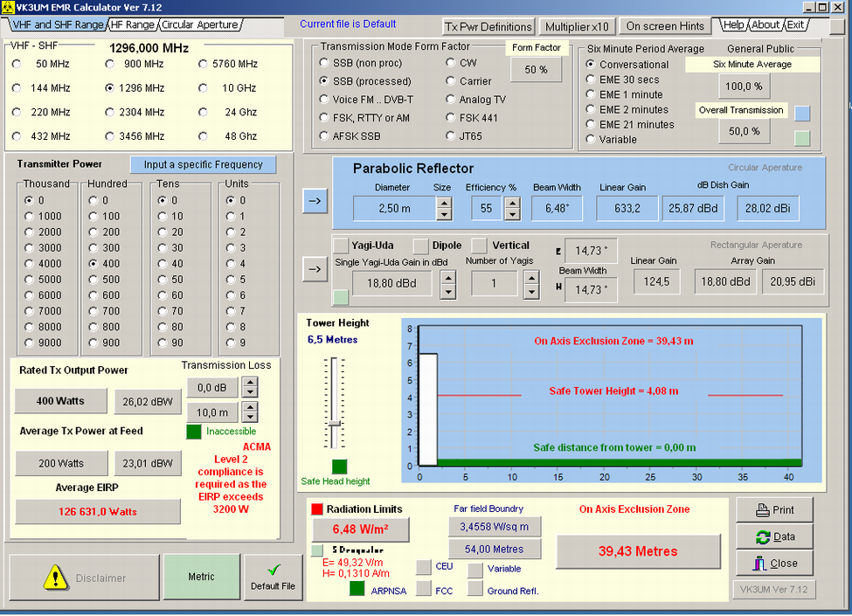Viewport: 852px width, 616px height.
Task: Click the 126 631,0 Watts Average EIRP value
Action: [98, 512]
